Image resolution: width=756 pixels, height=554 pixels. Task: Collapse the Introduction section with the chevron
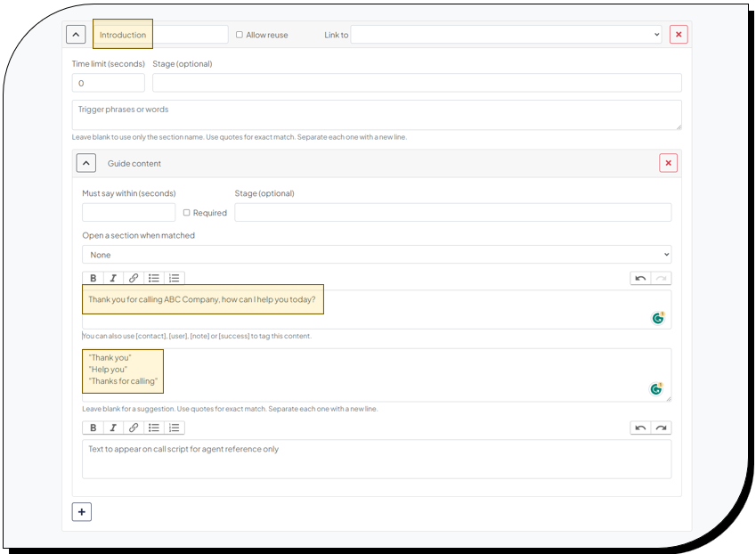pyautogui.click(x=76, y=35)
